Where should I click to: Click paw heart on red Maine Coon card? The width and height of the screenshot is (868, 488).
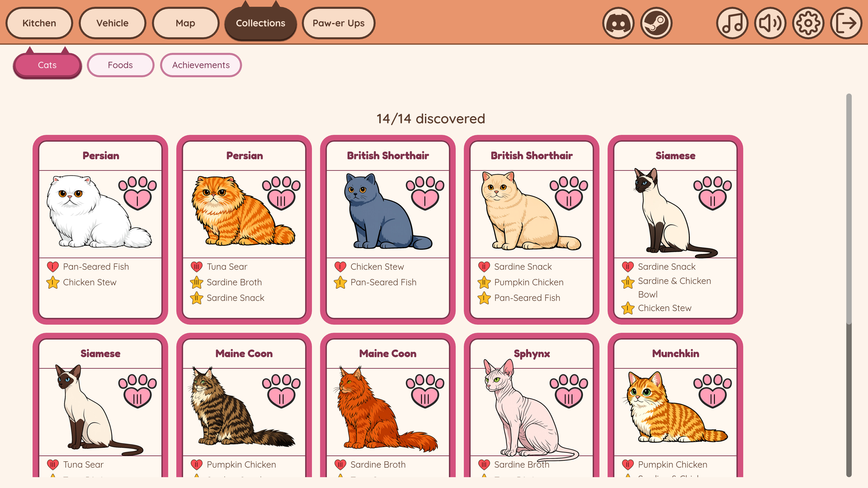425,391
